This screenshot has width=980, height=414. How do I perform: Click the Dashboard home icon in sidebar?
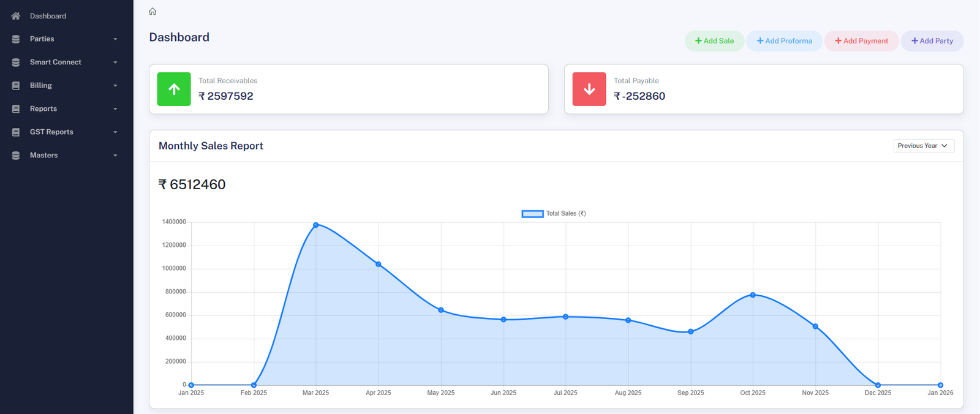pos(16,16)
